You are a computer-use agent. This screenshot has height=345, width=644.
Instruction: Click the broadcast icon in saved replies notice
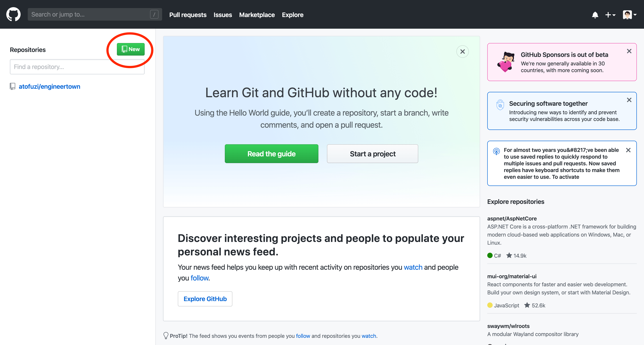(x=496, y=151)
